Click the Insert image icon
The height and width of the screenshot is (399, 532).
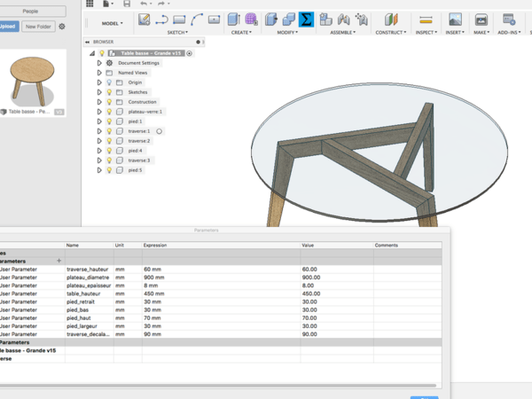coord(455,20)
